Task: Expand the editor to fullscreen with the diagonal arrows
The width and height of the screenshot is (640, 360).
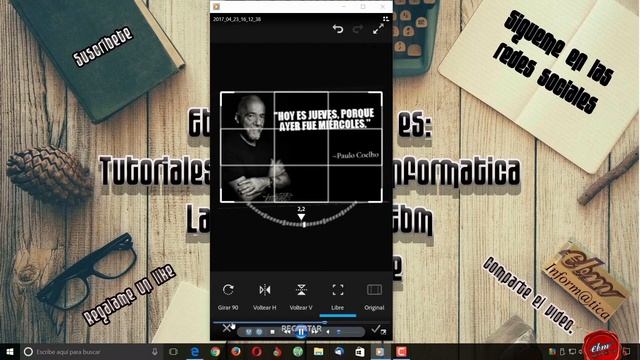Action: [378, 29]
